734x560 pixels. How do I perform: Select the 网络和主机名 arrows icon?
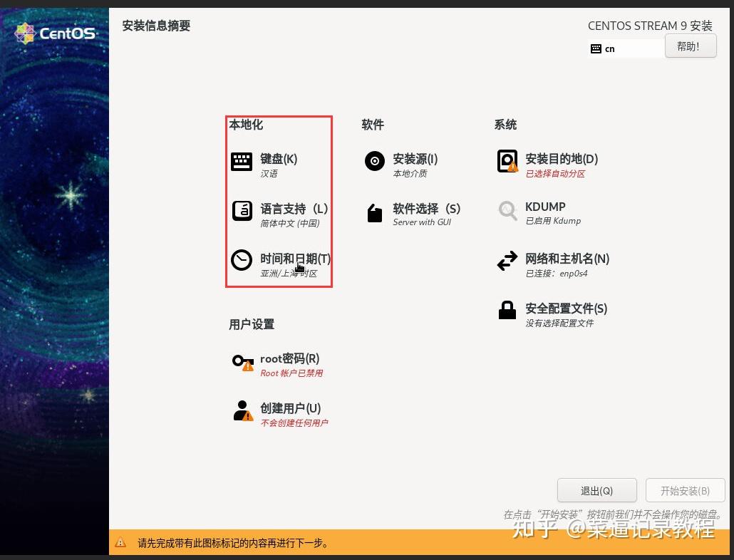click(507, 261)
